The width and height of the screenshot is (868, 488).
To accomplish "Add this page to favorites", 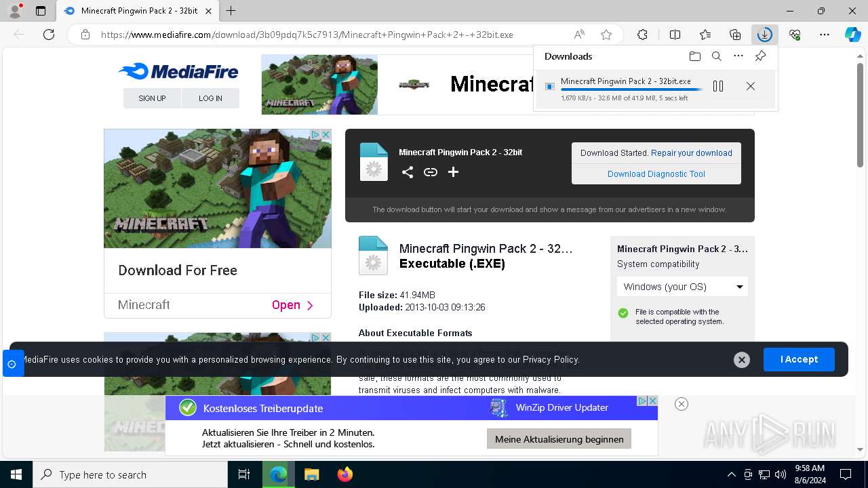I will click(x=606, y=35).
